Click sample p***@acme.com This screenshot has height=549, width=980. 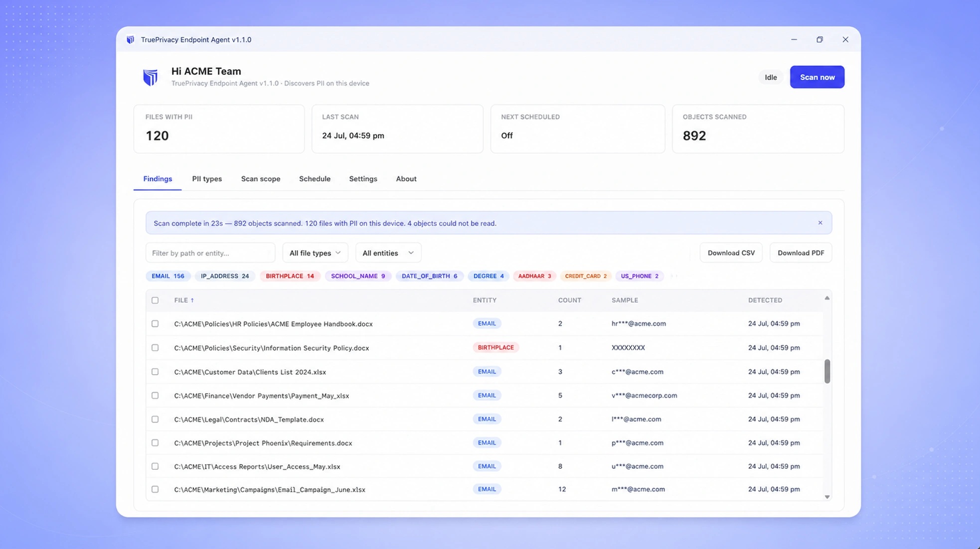click(x=638, y=443)
